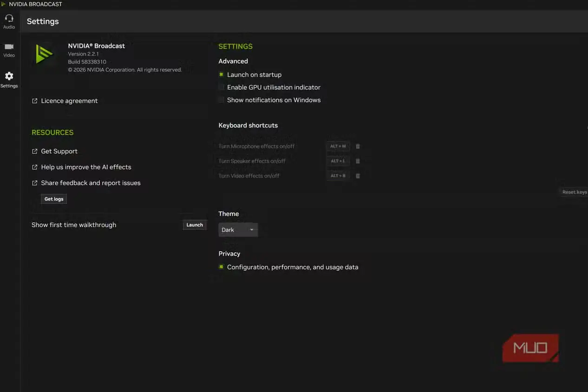Screen dimensions: 588x392
Task: Click the NVIDIA icon in title bar
Action: click(4, 4)
